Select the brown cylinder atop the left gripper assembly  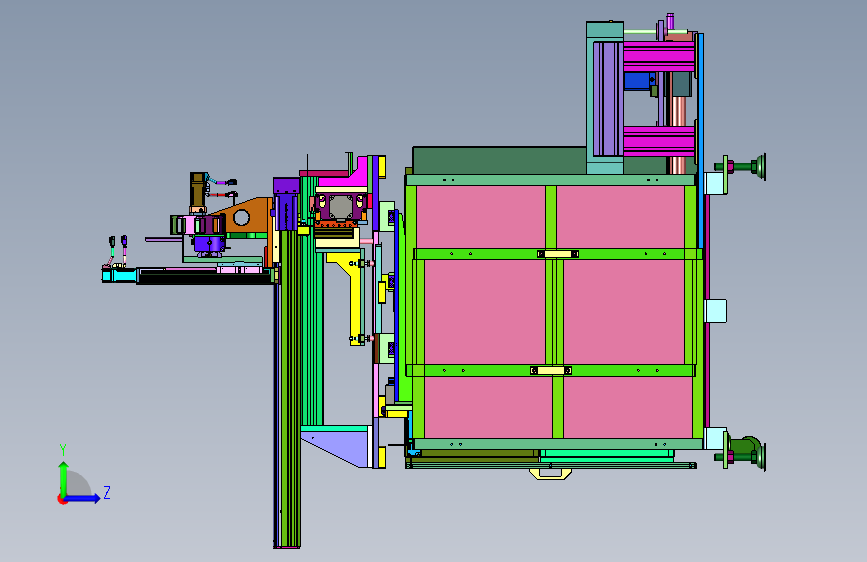pos(198,190)
